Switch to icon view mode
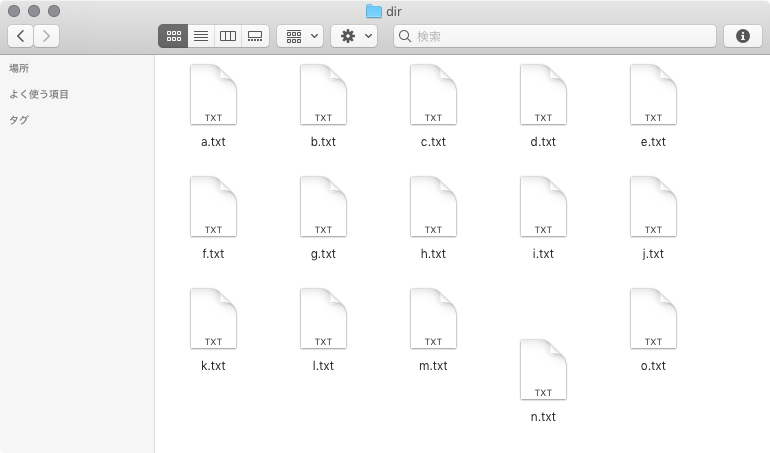 click(x=173, y=36)
